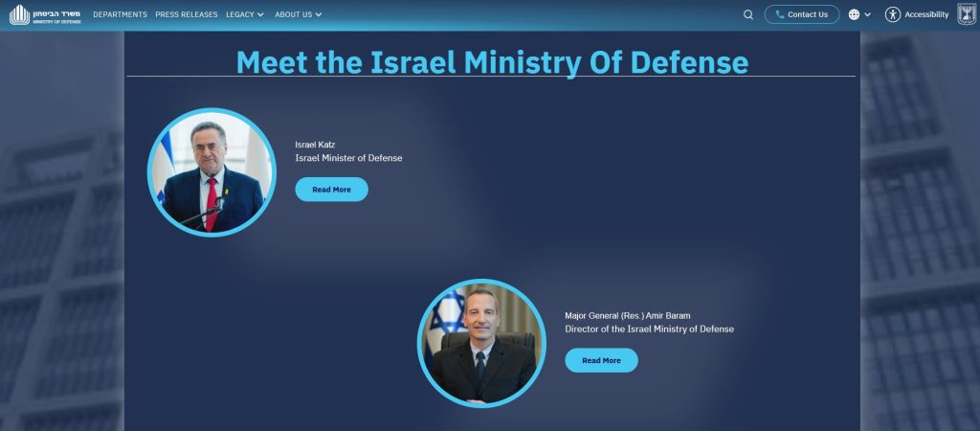980x431 pixels.
Task: Open the search magnifier icon
Action: [748, 14]
